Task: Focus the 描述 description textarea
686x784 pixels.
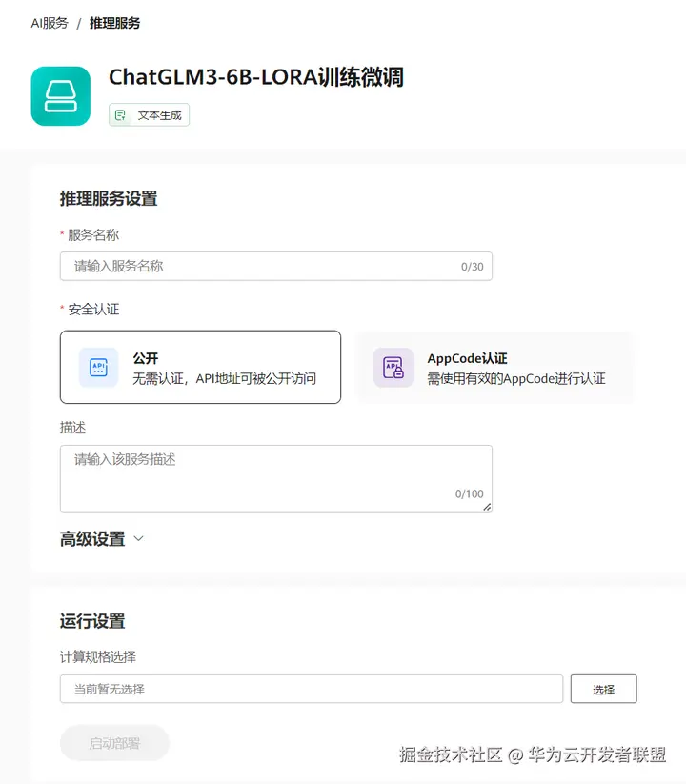Action: point(276,478)
